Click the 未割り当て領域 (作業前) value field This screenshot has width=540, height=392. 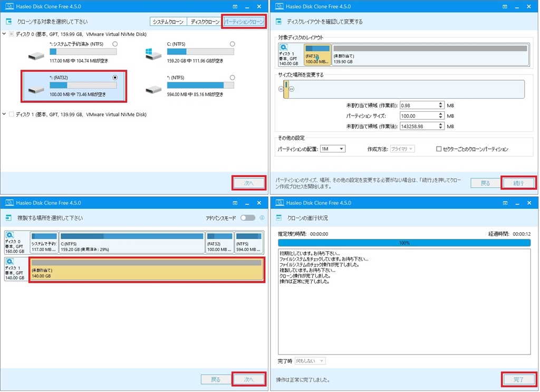[x=419, y=106]
